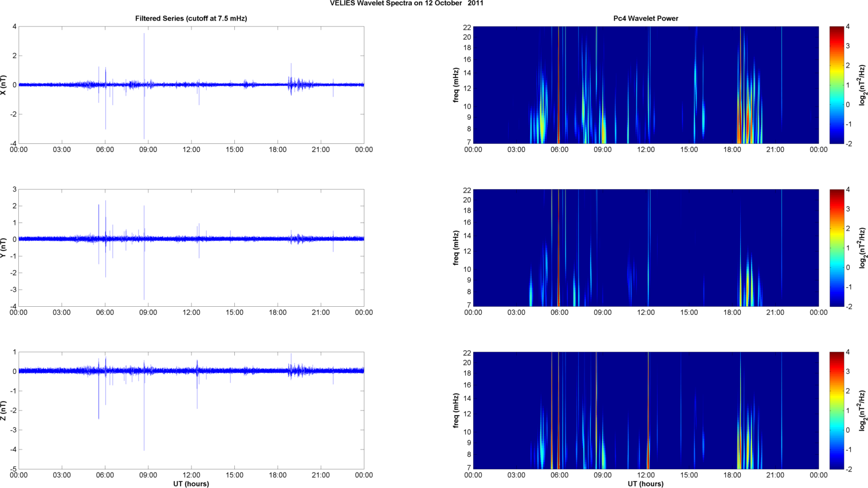
Task: Click the bottom wavelet power spectrogram
Action: pyautogui.click(x=645, y=411)
